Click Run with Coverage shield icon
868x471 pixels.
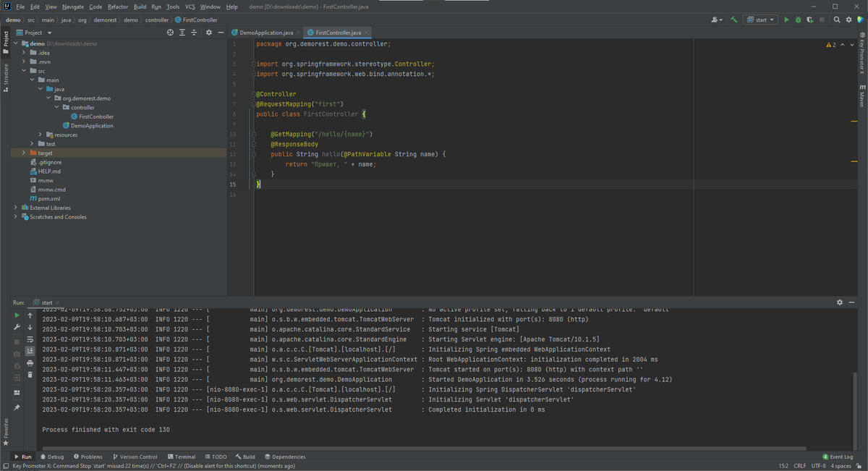(x=810, y=20)
